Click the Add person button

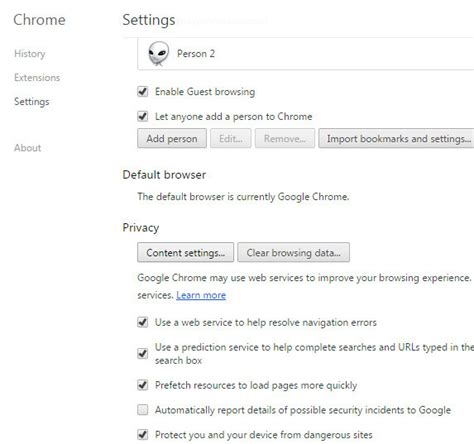(172, 138)
